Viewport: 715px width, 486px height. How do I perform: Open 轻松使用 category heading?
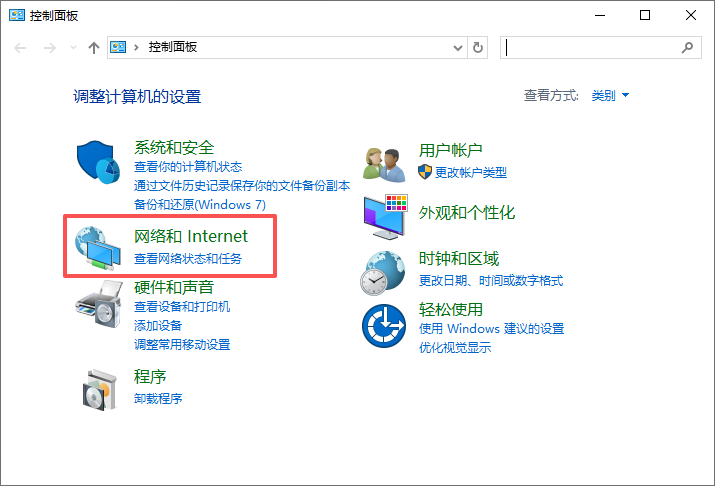tap(451, 310)
